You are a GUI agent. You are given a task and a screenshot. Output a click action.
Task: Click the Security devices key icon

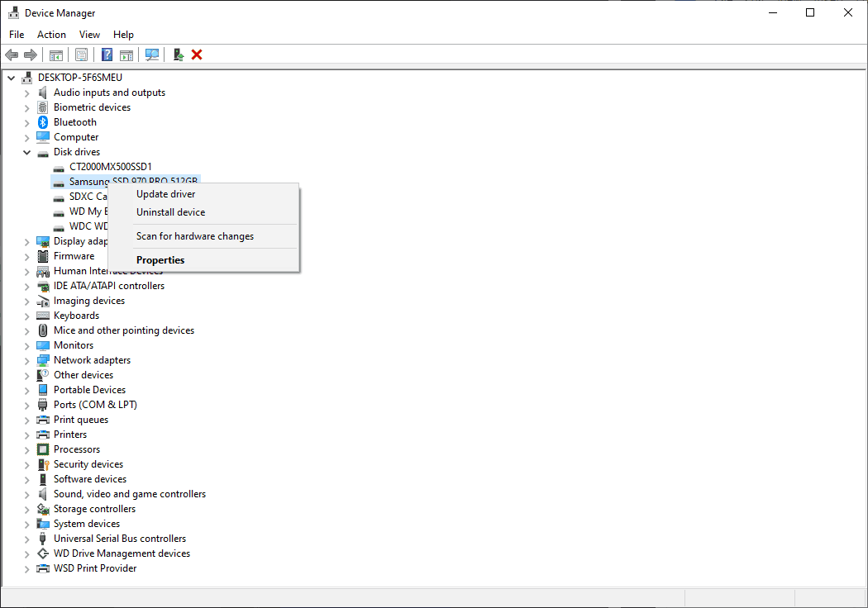tap(43, 464)
